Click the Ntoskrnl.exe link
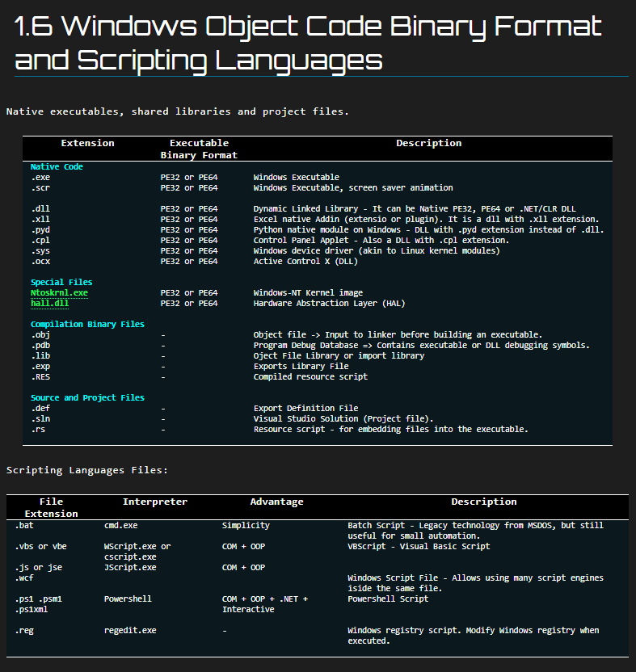636x672 pixels. click(59, 292)
